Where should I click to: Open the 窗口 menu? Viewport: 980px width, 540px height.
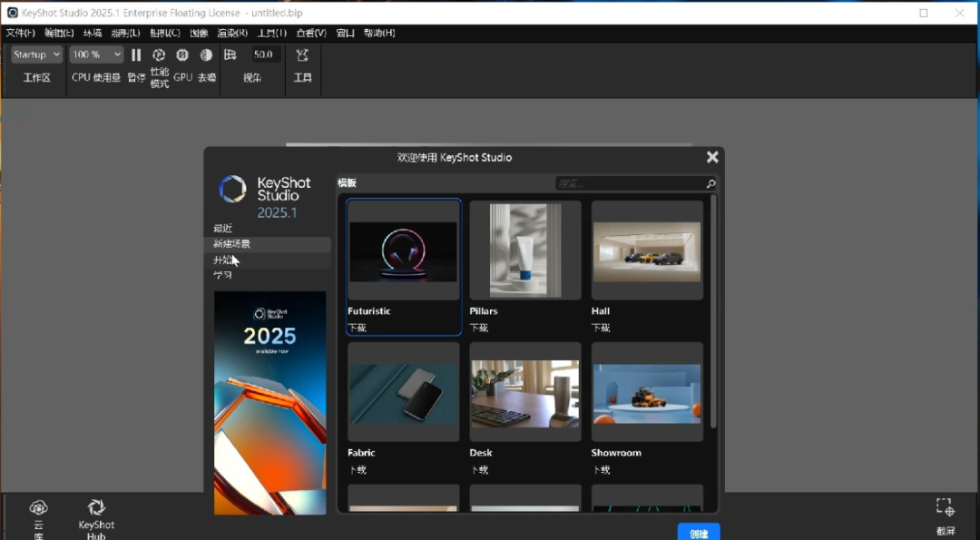click(x=345, y=33)
